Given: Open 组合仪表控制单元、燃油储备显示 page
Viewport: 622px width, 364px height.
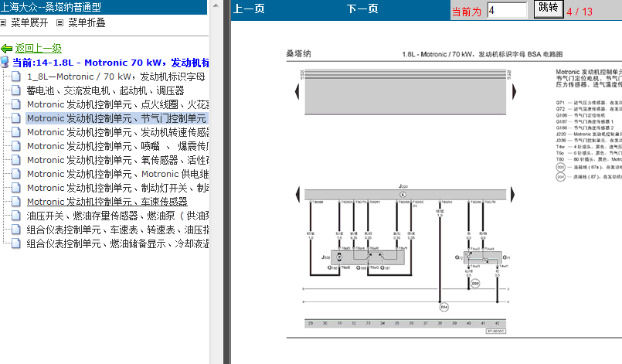Looking at the screenshot, I should (x=117, y=243).
